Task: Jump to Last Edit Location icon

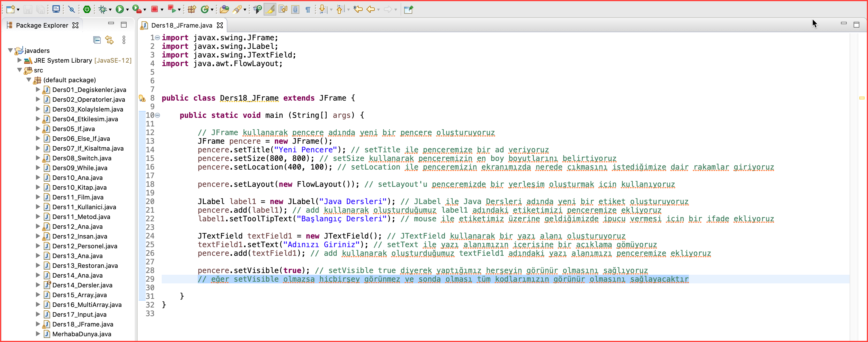Action: (358, 9)
